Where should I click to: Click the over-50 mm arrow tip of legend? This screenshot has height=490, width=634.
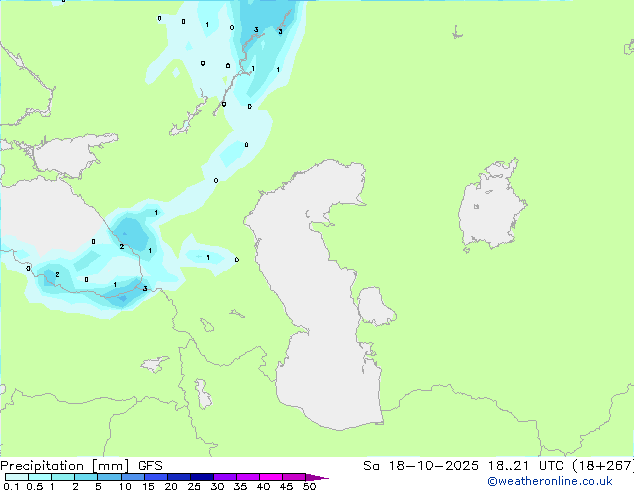[x=317, y=477]
